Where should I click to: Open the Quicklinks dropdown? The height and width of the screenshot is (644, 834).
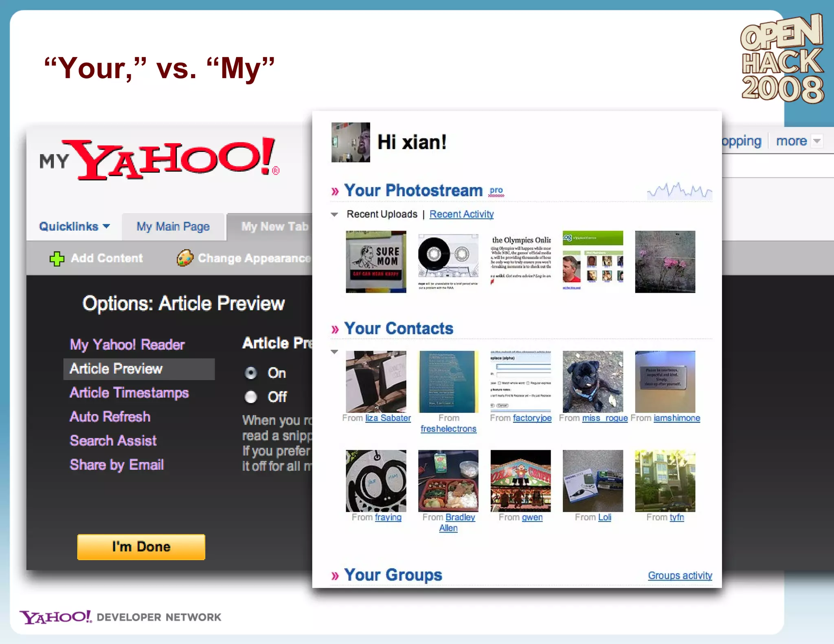[75, 226]
